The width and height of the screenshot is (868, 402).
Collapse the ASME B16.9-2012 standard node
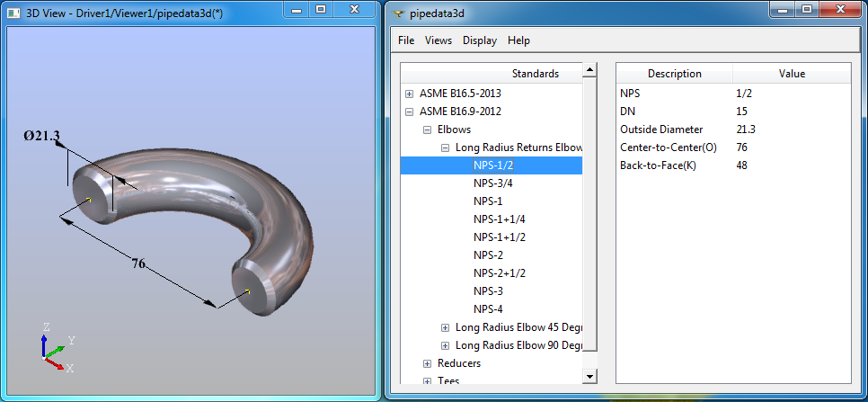(x=410, y=112)
